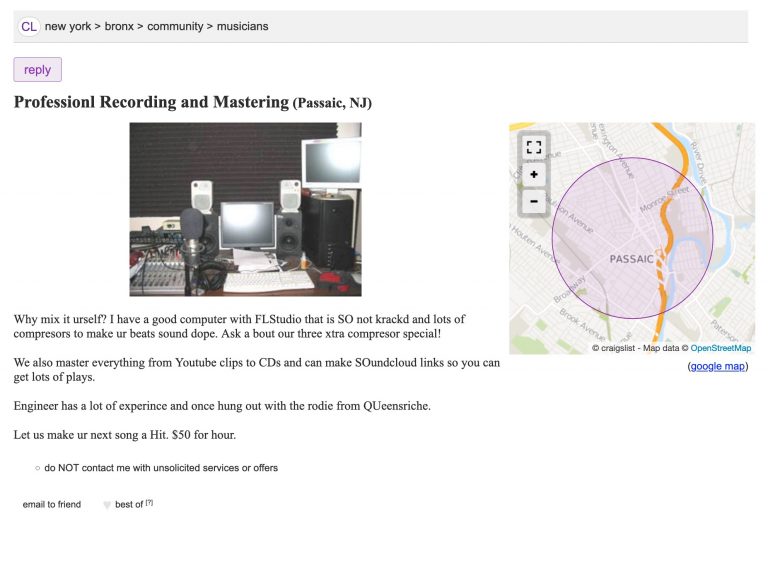Click the (Passaic, NJ) location text
Viewport: 768px width, 569px height.
(x=332, y=103)
